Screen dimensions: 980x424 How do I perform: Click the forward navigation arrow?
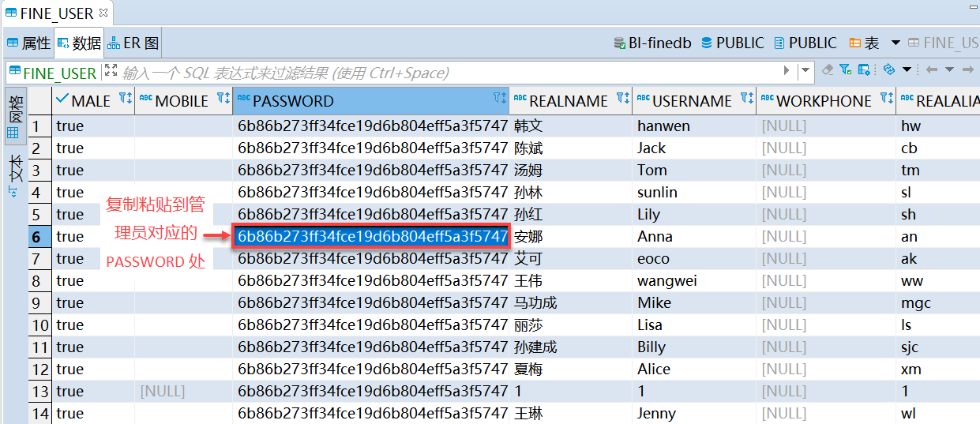click(x=969, y=70)
